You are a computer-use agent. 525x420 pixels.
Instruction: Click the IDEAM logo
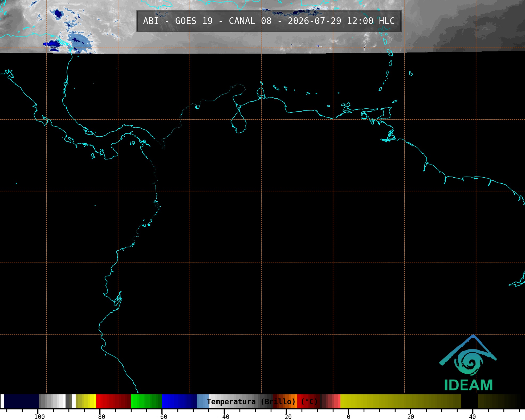[468, 363]
